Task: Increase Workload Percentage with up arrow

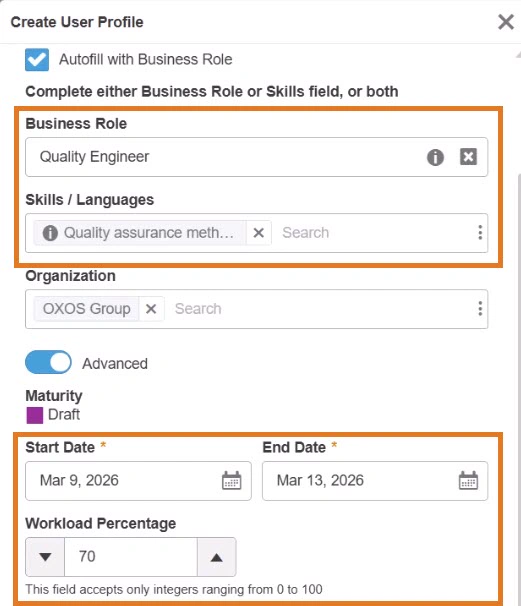Action: point(216,557)
